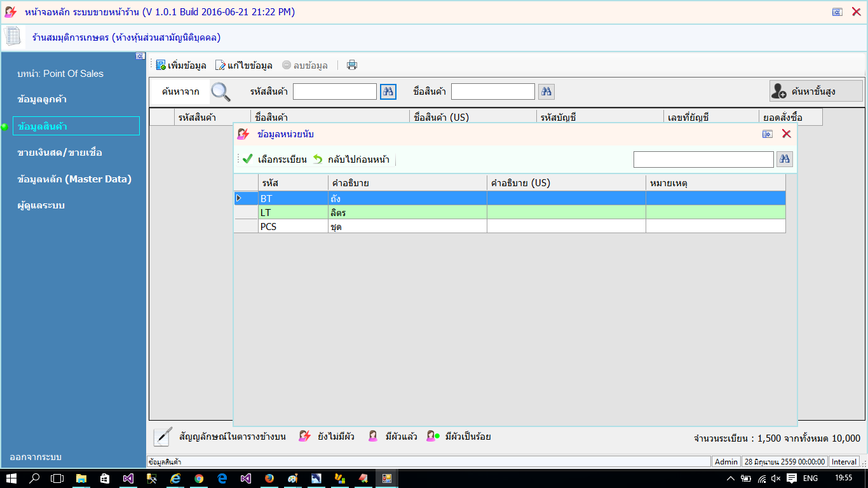
Task: Click the product code input field
Action: click(x=335, y=91)
